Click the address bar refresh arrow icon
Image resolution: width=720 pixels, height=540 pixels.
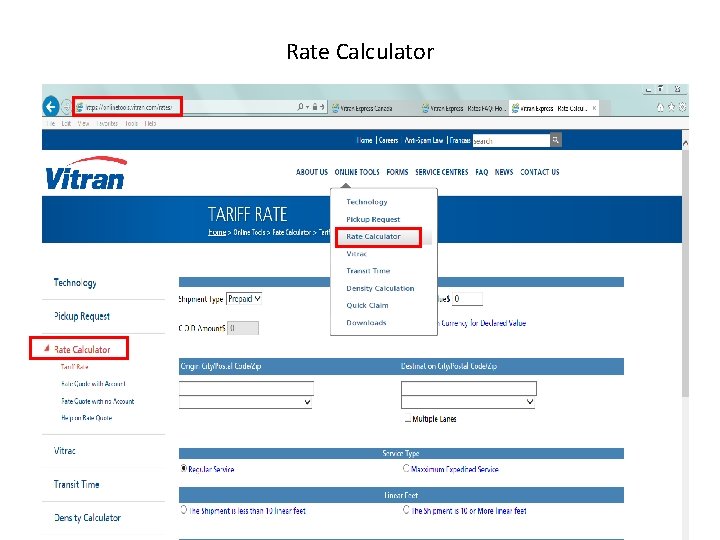click(x=322, y=107)
